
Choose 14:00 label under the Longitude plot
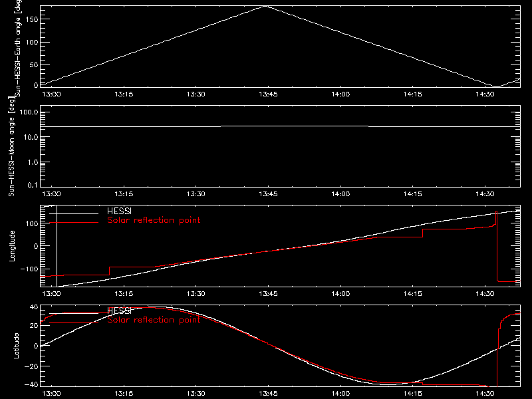[340, 294]
